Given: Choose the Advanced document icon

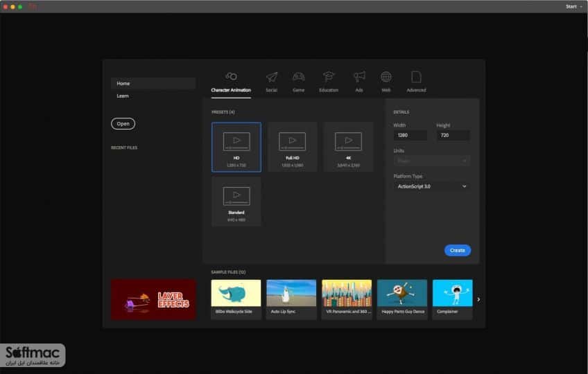Looking at the screenshot, I should 416,77.
